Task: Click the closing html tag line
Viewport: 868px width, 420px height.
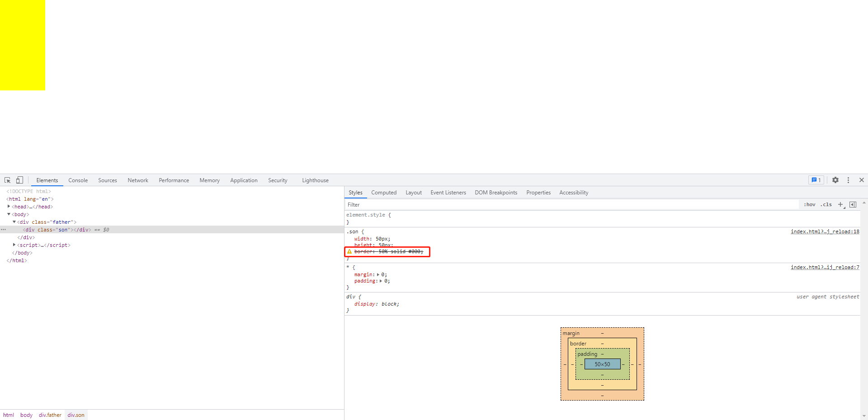Action: [17, 260]
